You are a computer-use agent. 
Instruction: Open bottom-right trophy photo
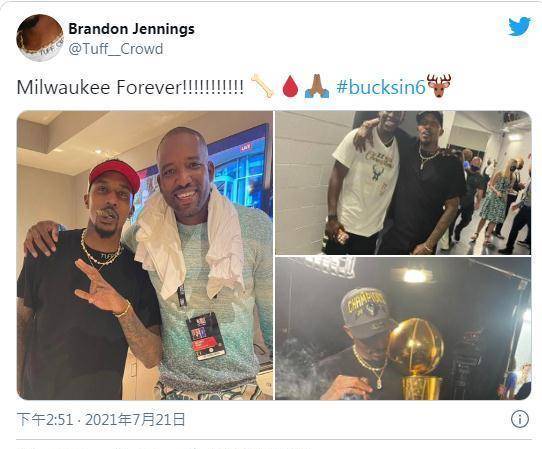403,328
